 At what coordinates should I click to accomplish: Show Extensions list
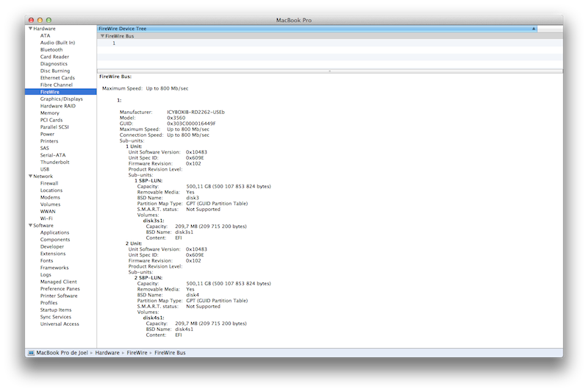pyautogui.click(x=53, y=254)
